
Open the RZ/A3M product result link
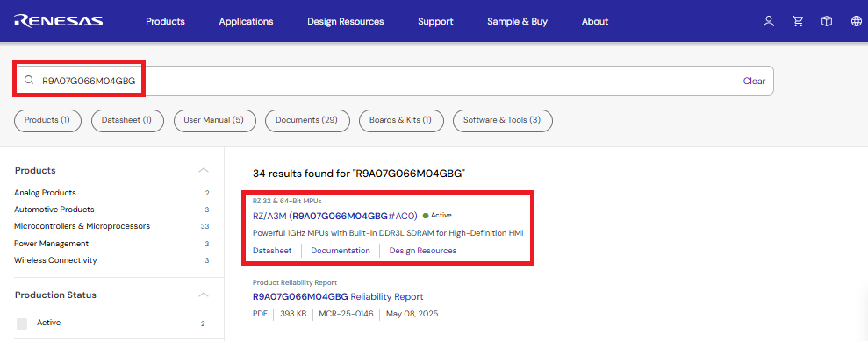point(335,216)
